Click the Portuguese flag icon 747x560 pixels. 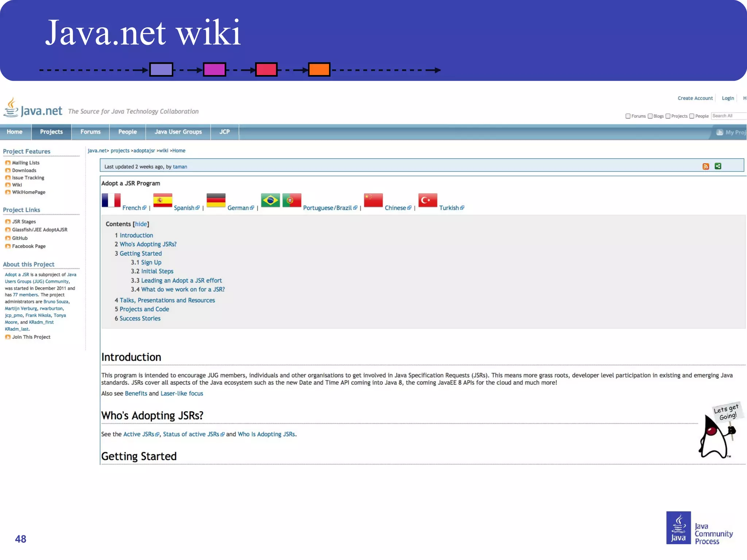(x=292, y=200)
